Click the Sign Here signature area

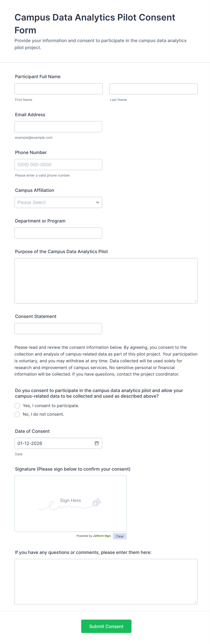70,503
